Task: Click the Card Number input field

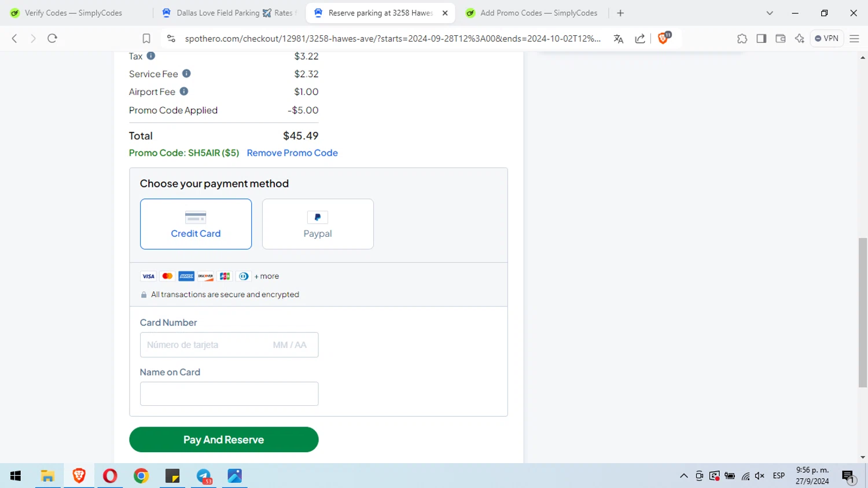Action: [x=229, y=345]
